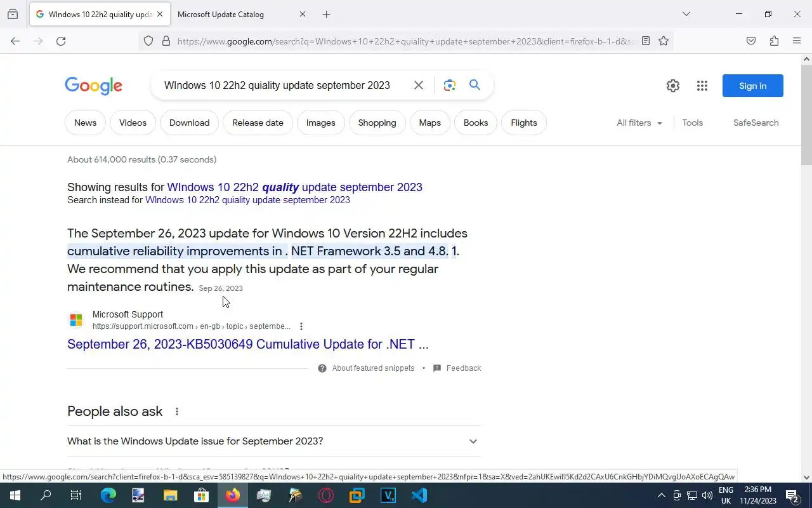The image size is (812, 508).
Task: Open the taskbar clock and date
Action: click(758, 495)
